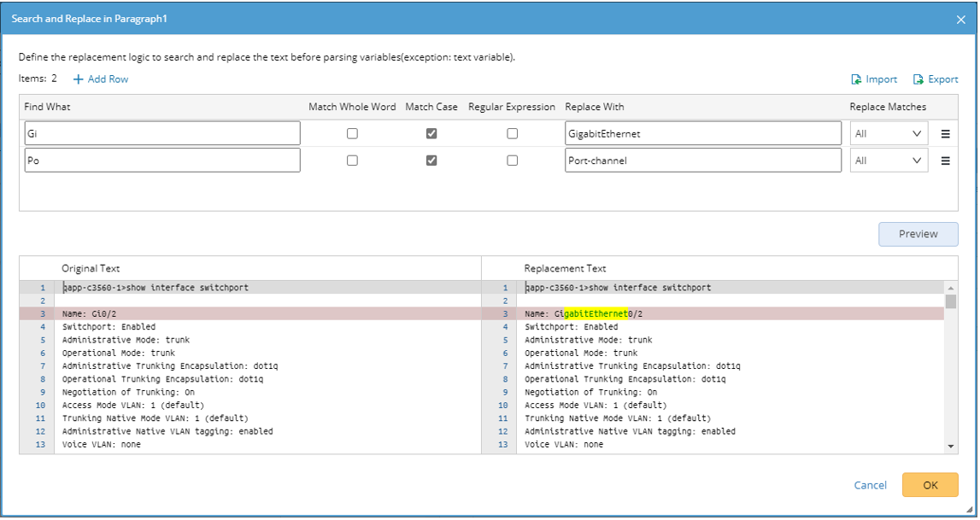The width and height of the screenshot is (980, 520).
Task: Click the Add Row link
Action: [x=109, y=79]
